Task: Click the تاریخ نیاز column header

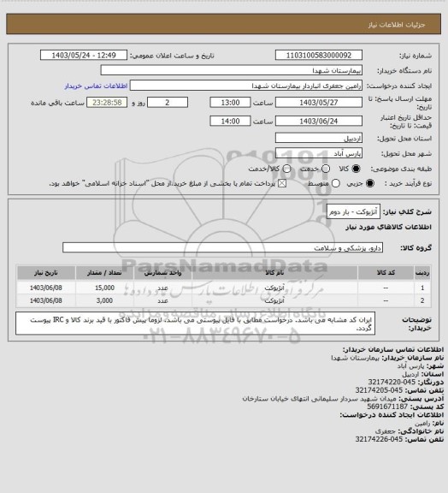Action: (x=46, y=272)
